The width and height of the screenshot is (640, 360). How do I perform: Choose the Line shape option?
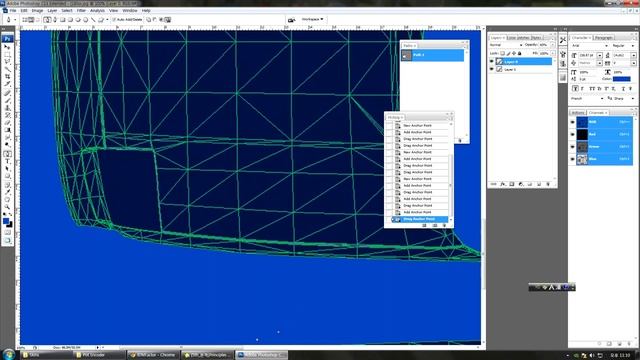[x=93, y=20]
